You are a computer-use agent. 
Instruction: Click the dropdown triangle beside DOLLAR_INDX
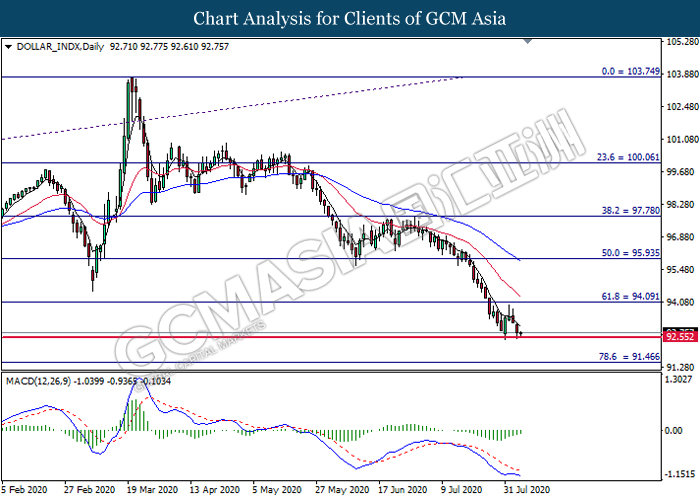(8, 47)
